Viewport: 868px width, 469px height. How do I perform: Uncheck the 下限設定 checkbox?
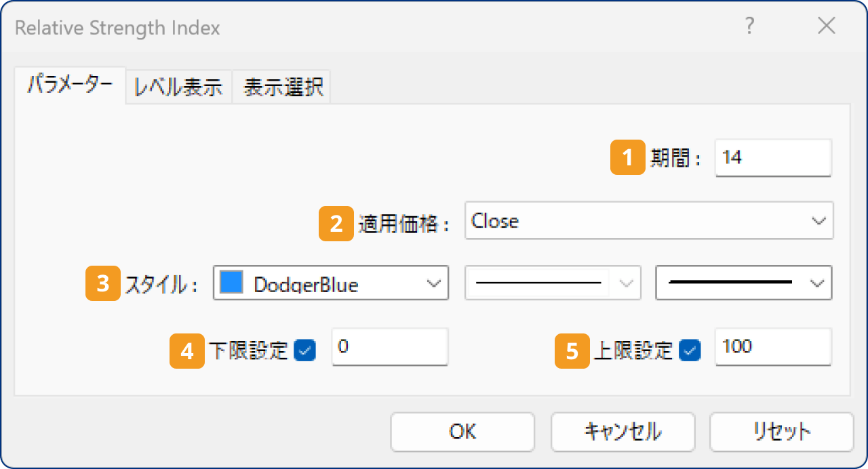305,351
